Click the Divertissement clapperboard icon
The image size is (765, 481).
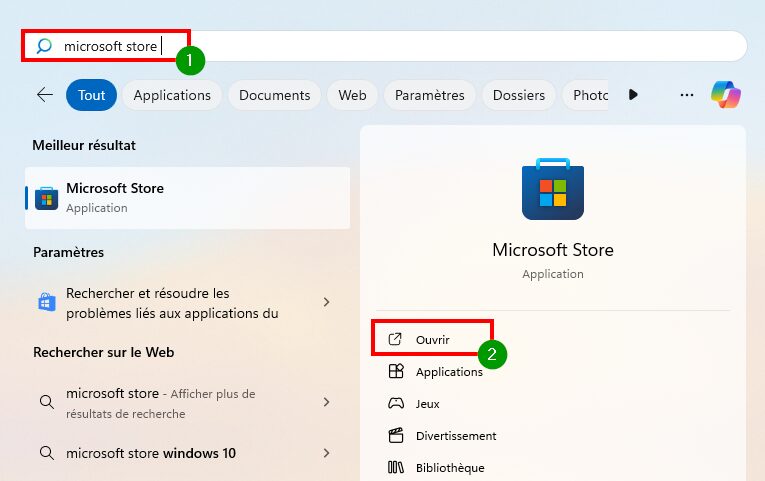396,435
